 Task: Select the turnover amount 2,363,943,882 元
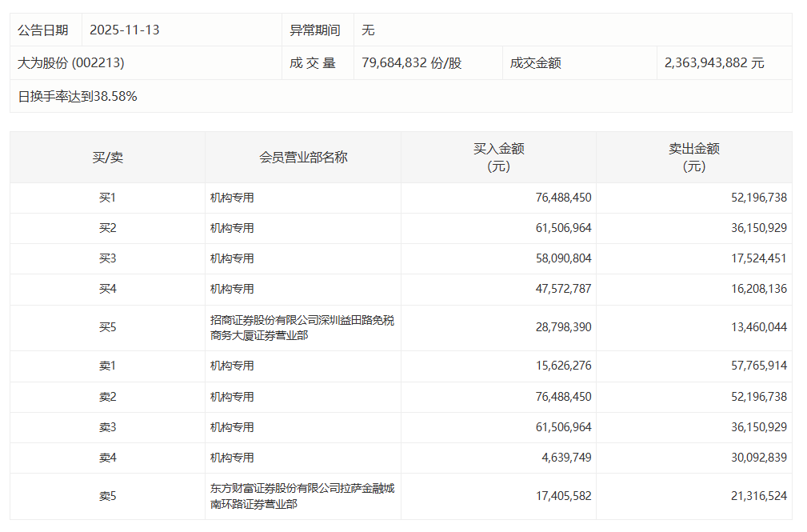[x=713, y=63]
